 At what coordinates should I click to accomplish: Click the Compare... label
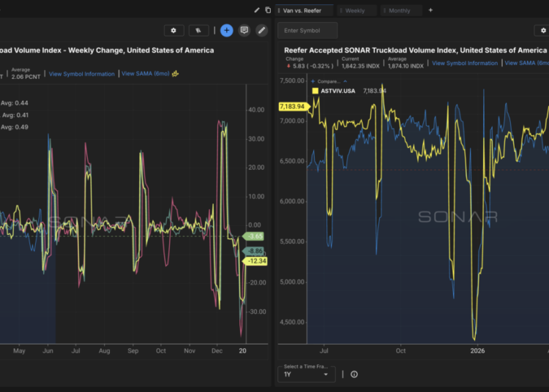pos(329,81)
